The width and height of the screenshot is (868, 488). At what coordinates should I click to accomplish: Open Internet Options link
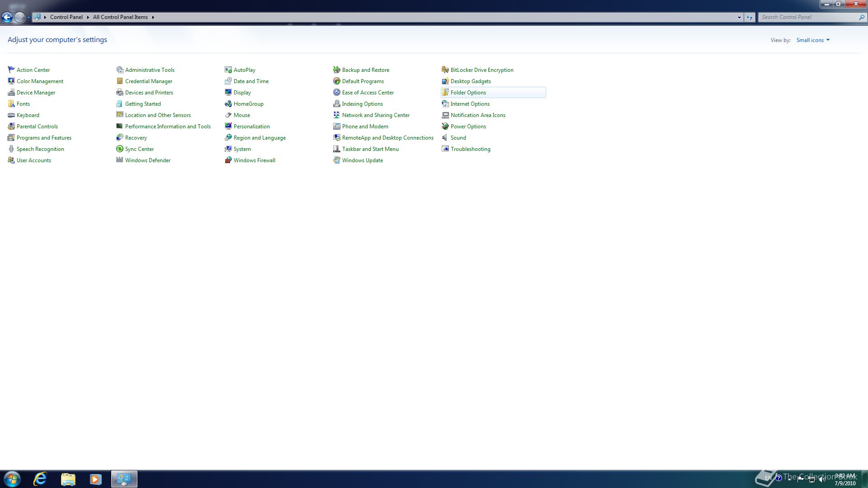click(x=470, y=104)
